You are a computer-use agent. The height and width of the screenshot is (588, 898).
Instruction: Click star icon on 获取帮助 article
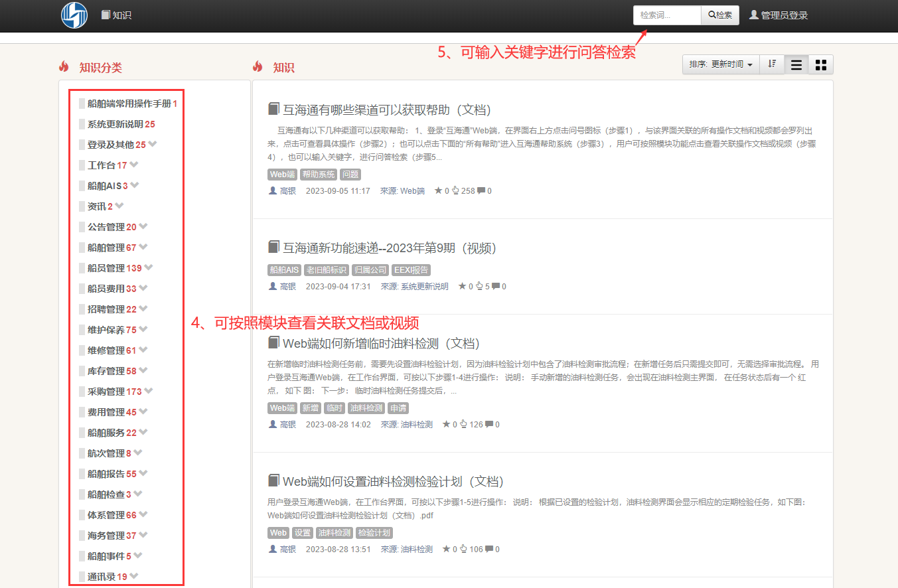pos(438,191)
